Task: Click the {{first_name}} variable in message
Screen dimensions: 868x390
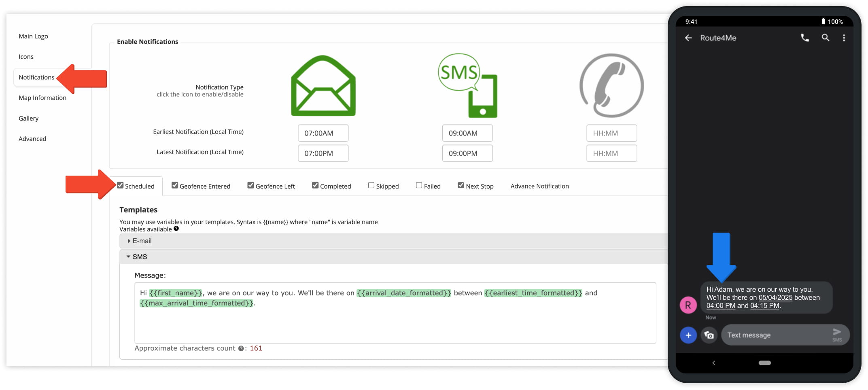Action: tap(175, 293)
